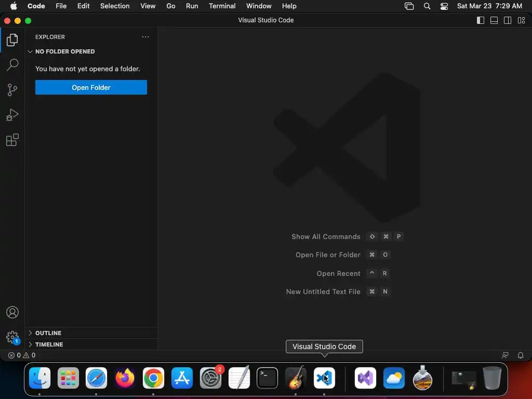
Task: Open the Selection menu
Action: [x=115, y=6]
